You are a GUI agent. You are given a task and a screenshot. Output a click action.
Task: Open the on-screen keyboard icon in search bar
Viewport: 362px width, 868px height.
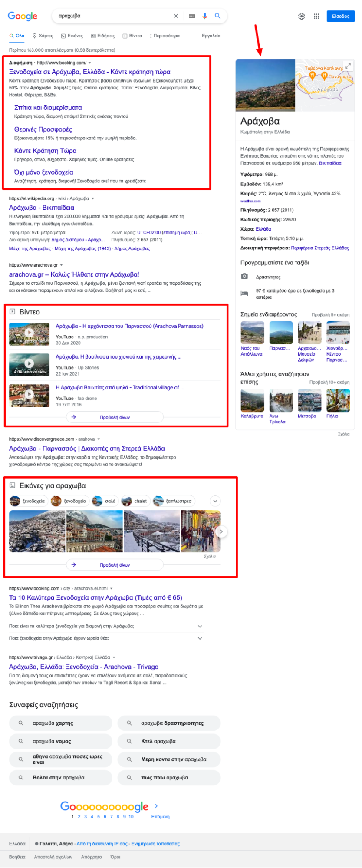point(192,16)
